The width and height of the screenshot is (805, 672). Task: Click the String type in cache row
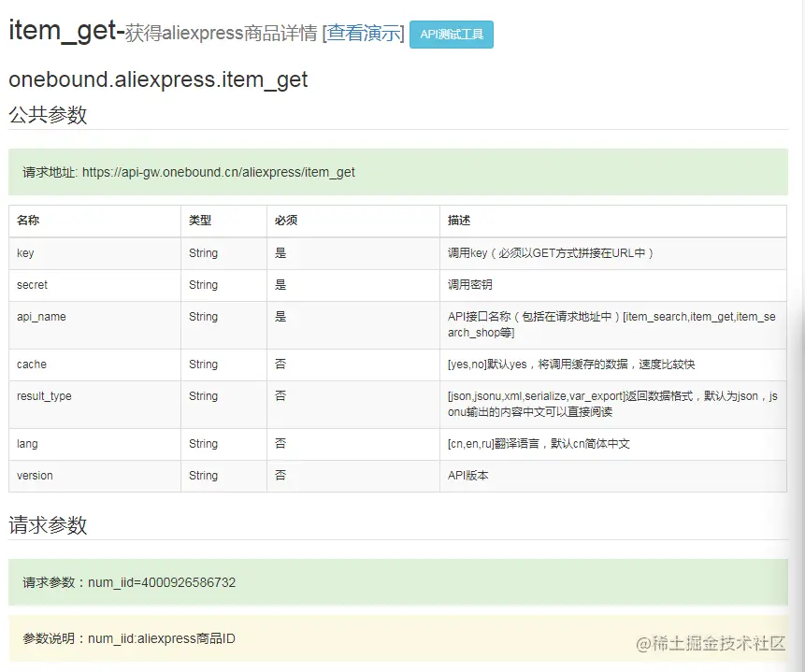pyautogui.click(x=203, y=365)
